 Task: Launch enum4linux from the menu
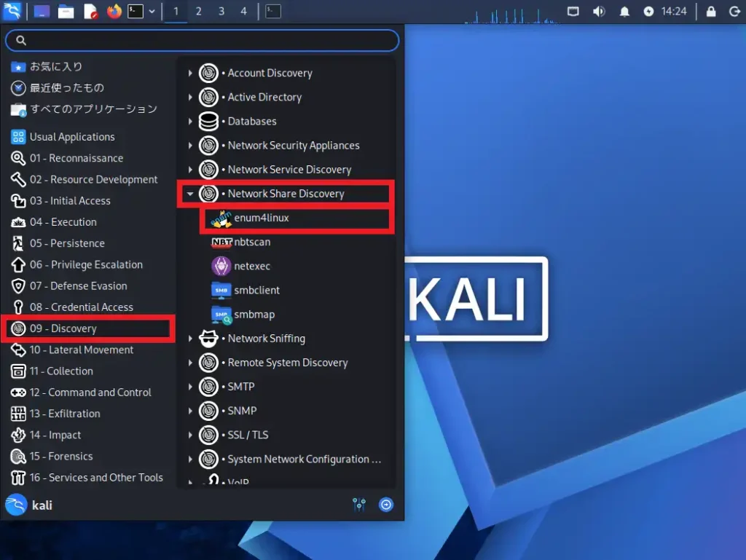(x=260, y=217)
